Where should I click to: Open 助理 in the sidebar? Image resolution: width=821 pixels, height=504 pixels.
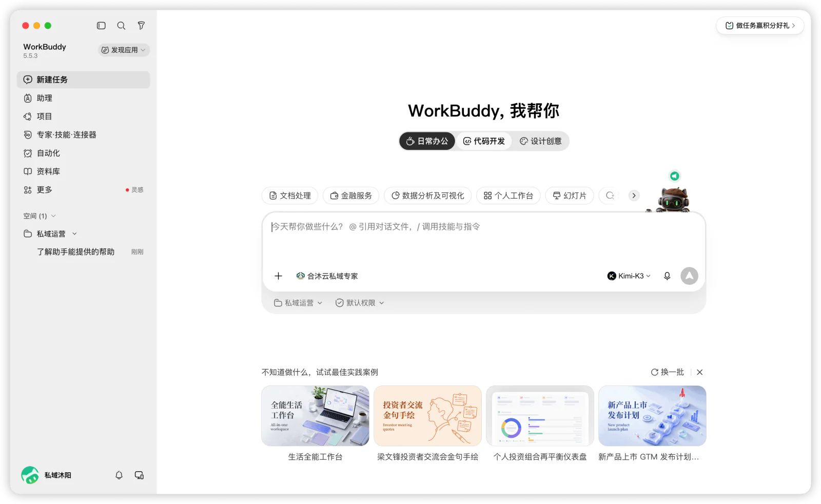click(83, 98)
